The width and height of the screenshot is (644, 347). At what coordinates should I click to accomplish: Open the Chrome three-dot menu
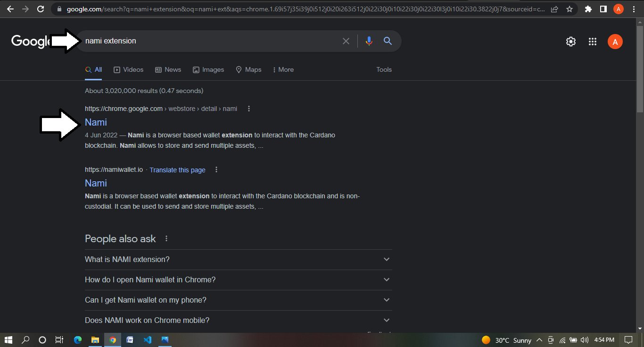(x=633, y=9)
